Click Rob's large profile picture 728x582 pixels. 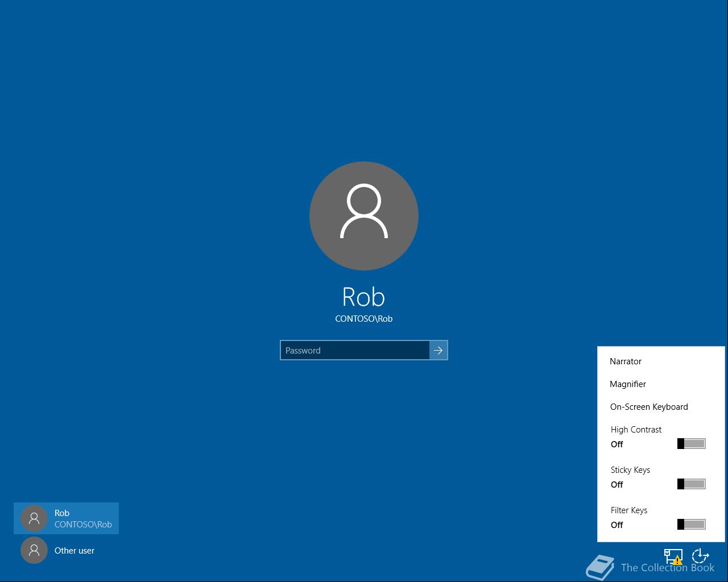coord(364,216)
